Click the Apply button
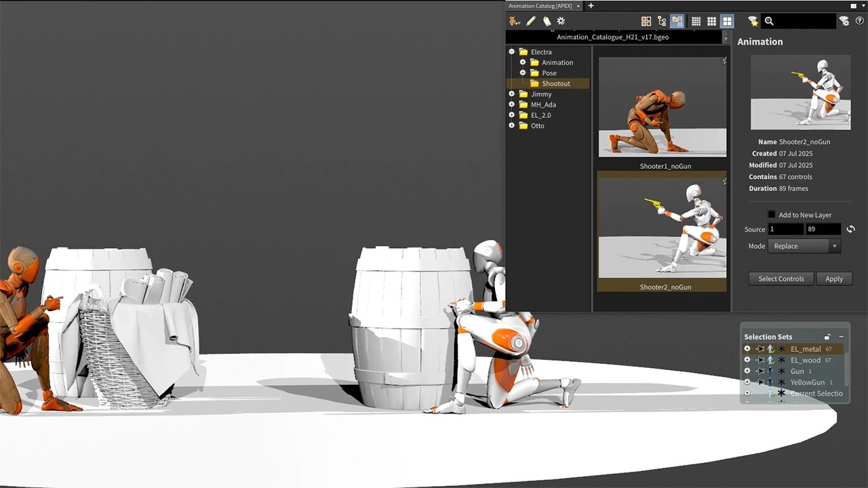The image size is (868, 488). (x=833, y=279)
